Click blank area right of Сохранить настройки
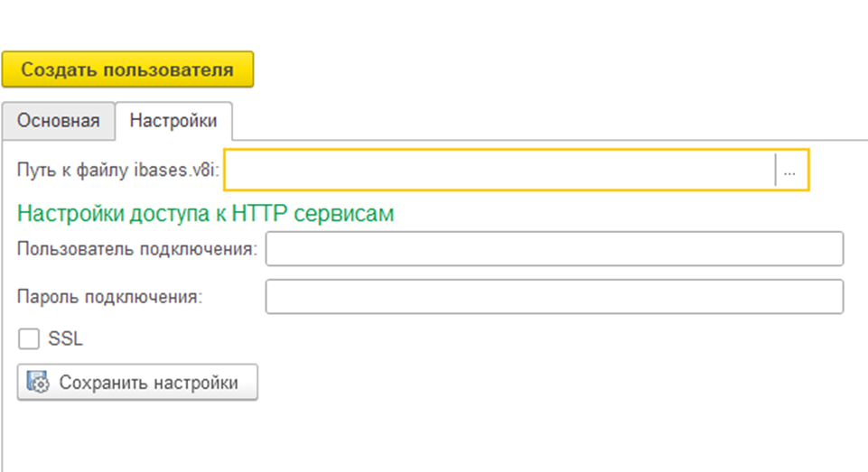 click(542, 383)
